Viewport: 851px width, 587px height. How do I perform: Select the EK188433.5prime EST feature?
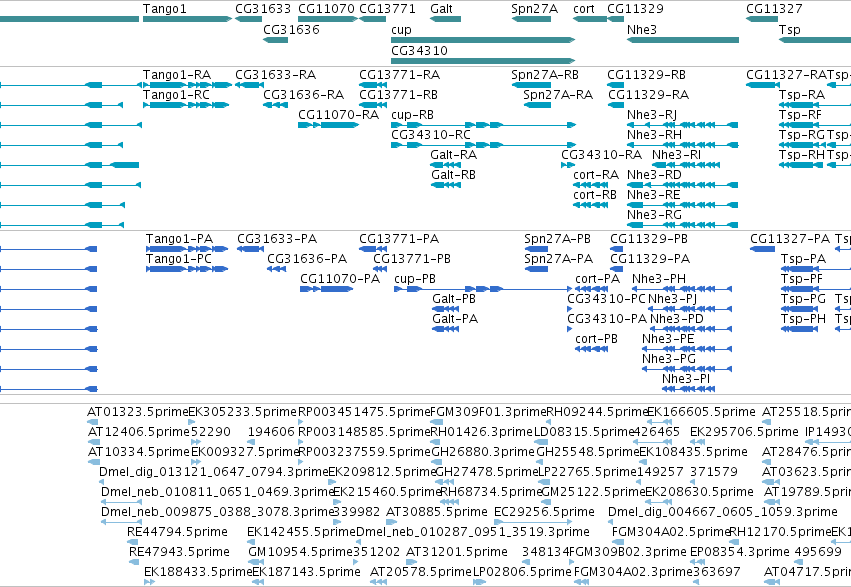tap(149, 582)
